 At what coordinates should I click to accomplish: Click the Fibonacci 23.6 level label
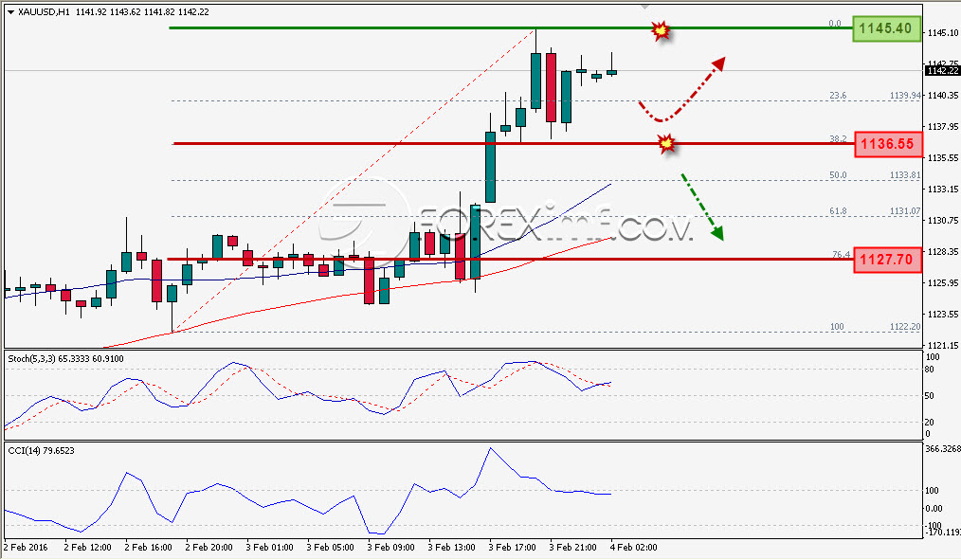pyautogui.click(x=838, y=96)
